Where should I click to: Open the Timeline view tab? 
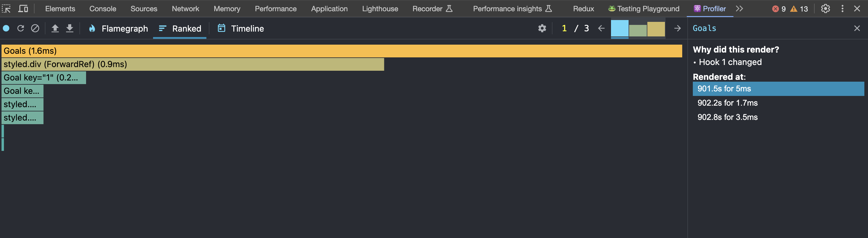click(241, 29)
